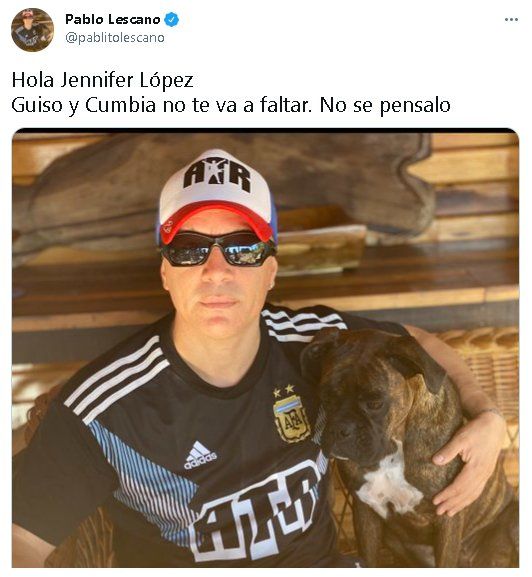Open the attached photo on the wooden background
532x577 pixels.
[x=265, y=348]
